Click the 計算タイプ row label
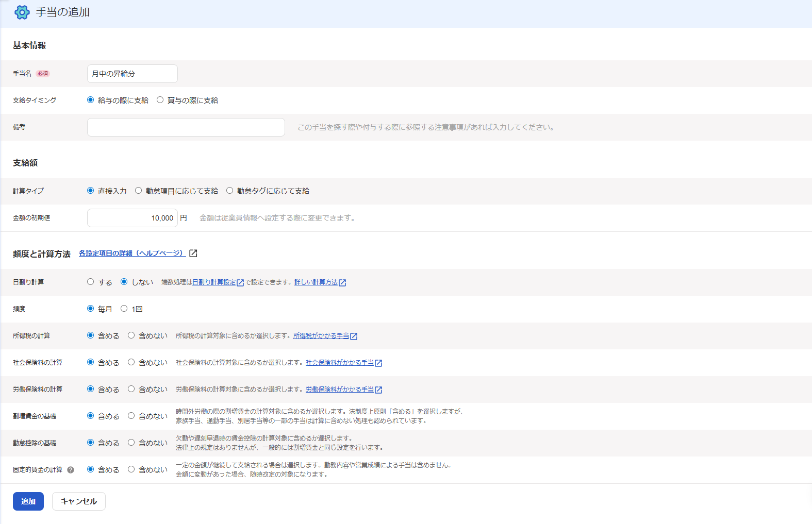812x524 pixels. point(28,191)
